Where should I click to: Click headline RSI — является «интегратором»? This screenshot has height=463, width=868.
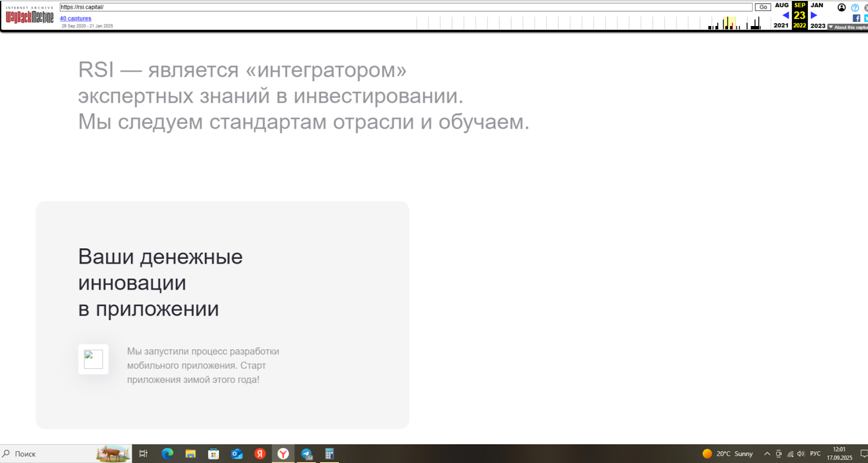click(242, 70)
